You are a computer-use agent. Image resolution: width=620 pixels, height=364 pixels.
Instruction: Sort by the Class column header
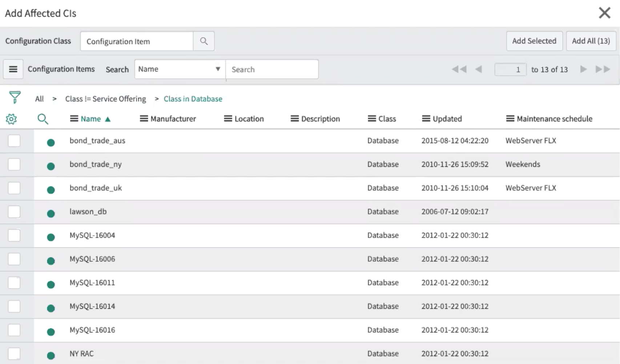point(387,119)
